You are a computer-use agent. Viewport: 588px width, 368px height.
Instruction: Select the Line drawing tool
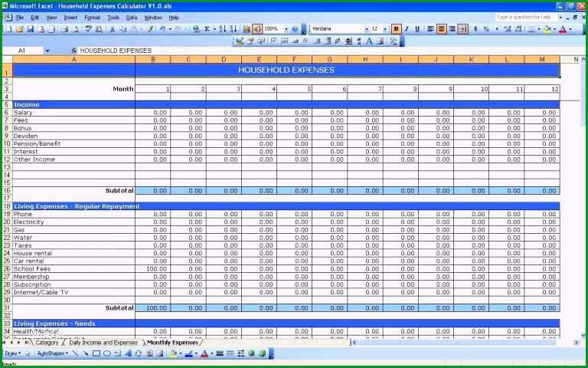point(75,353)
